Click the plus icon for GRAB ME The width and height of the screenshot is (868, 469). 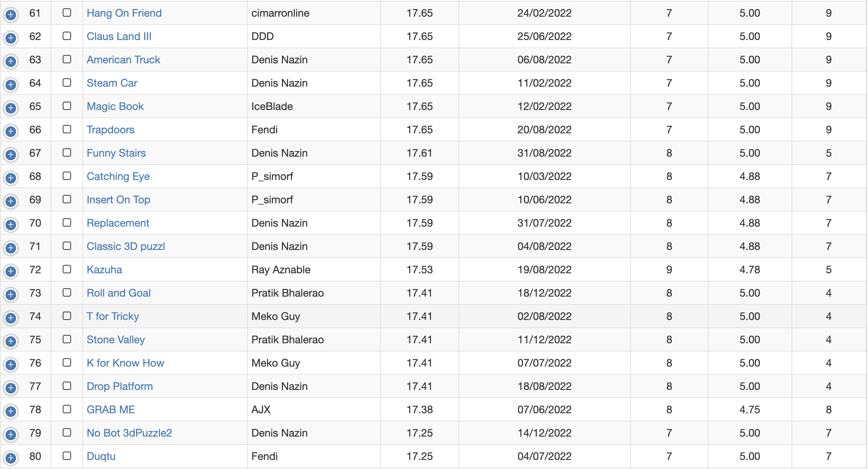coord(11,411)
